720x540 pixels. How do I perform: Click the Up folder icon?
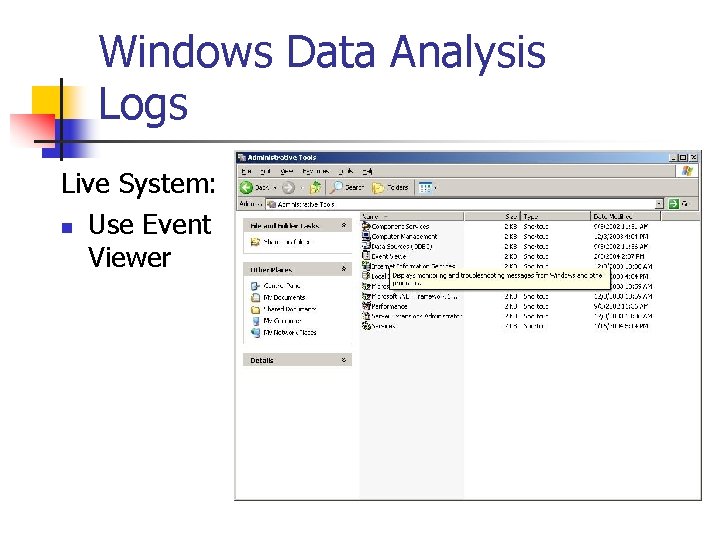315,187
